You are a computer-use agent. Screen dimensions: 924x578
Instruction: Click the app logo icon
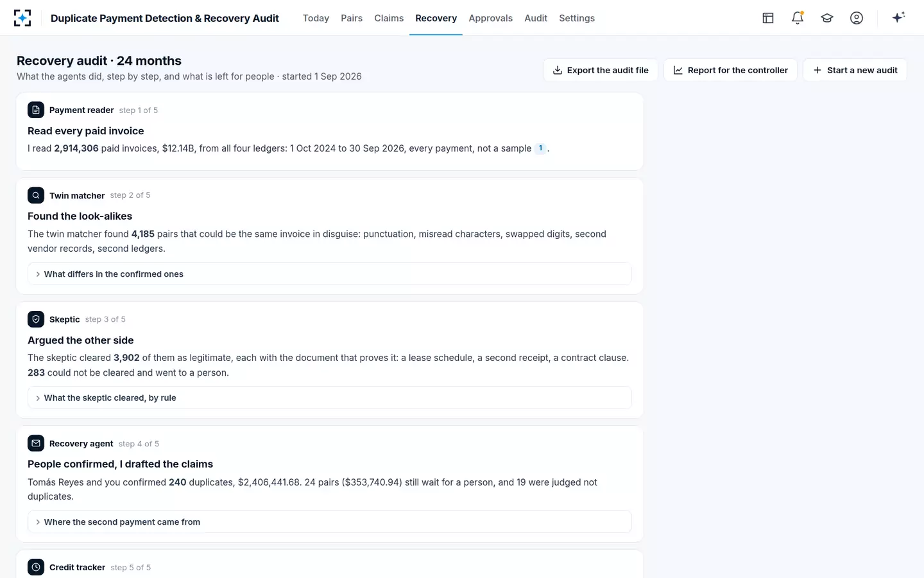click(x=22, y=18)
